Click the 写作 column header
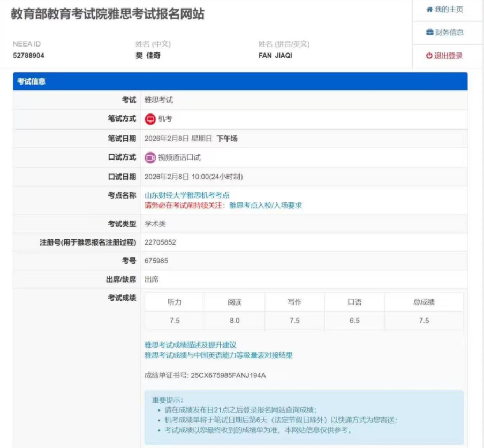Image resolution: width=484 pixels, height=448 pixels. point(294,302)
